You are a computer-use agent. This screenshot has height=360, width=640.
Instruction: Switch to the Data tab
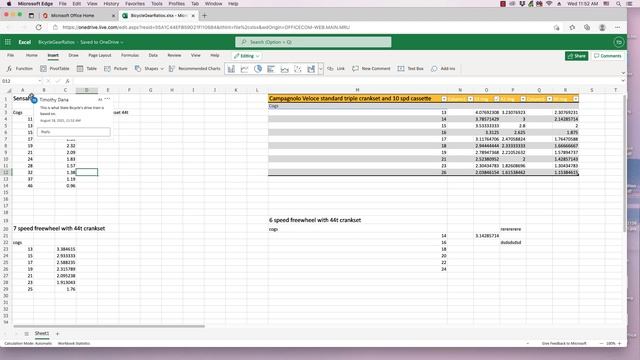(x=153, y=56)
